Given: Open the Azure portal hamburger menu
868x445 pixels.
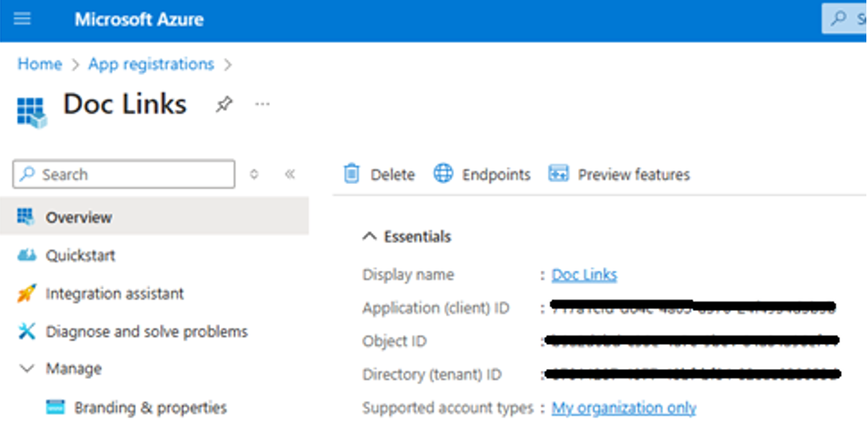Looking at the screenshot, I should tap(22, 19).
